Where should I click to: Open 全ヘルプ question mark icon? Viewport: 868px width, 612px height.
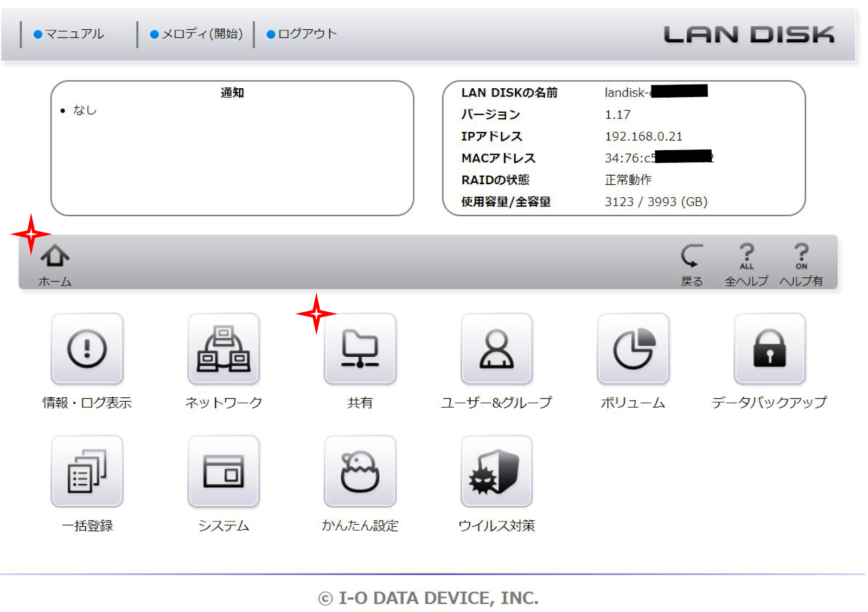[x=746, y=255]
